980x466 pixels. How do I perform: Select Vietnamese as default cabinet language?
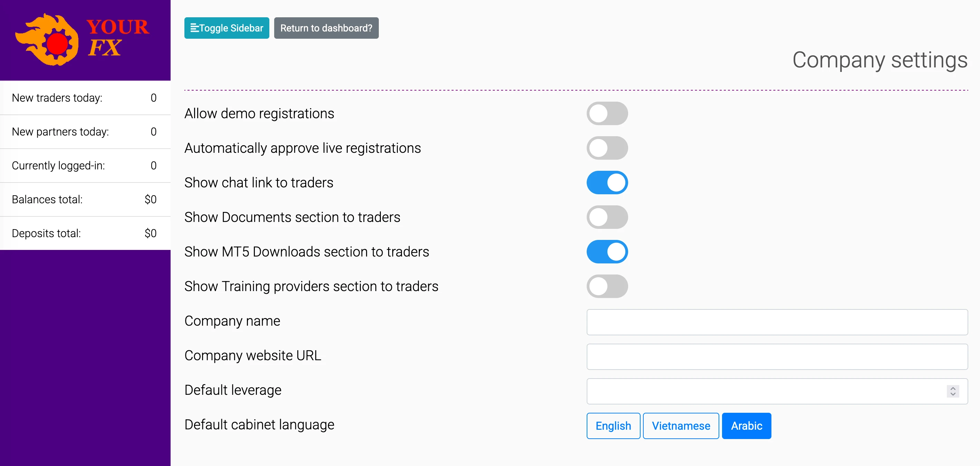[x=681, y=426]
